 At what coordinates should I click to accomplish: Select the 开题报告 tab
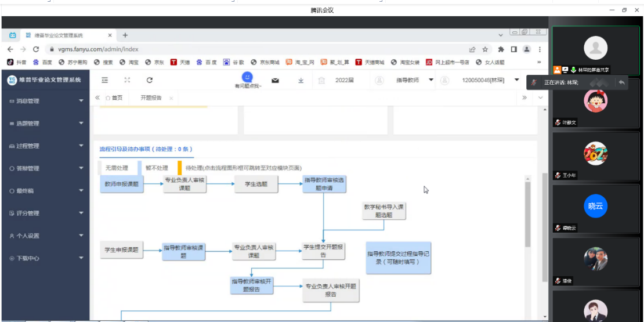(x=151, y=98)
